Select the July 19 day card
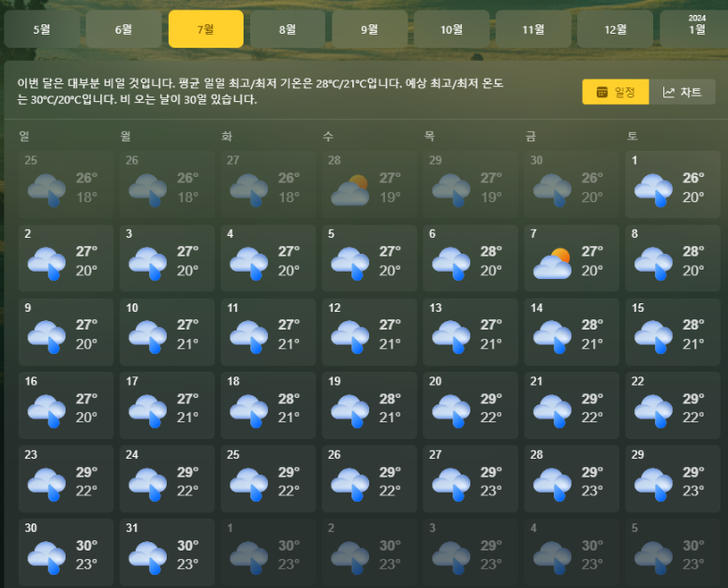728x588 pixels. [x=369, y=405]
